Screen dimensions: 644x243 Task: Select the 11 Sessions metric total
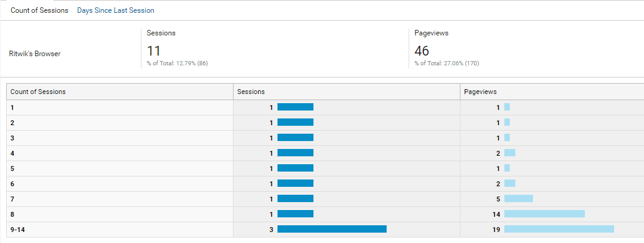pyautogui.click(x=154, y=51)
